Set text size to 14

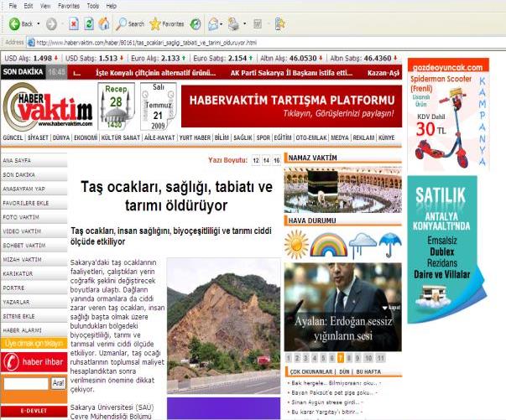pyautogui.click(x=266, y=160)
